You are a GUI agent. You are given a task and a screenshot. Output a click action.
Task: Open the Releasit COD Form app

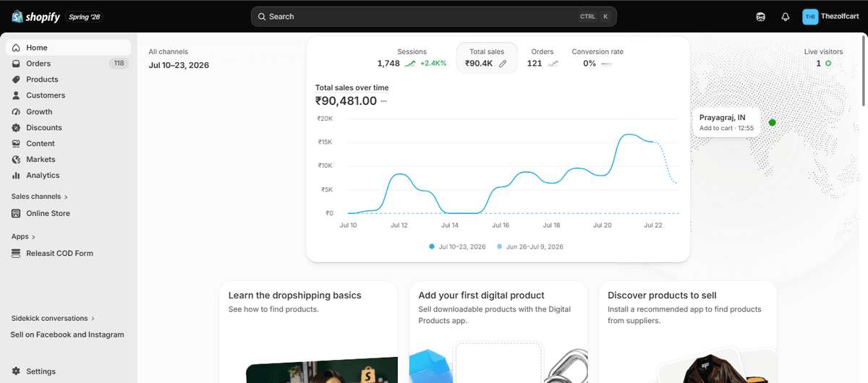(68, 254)
